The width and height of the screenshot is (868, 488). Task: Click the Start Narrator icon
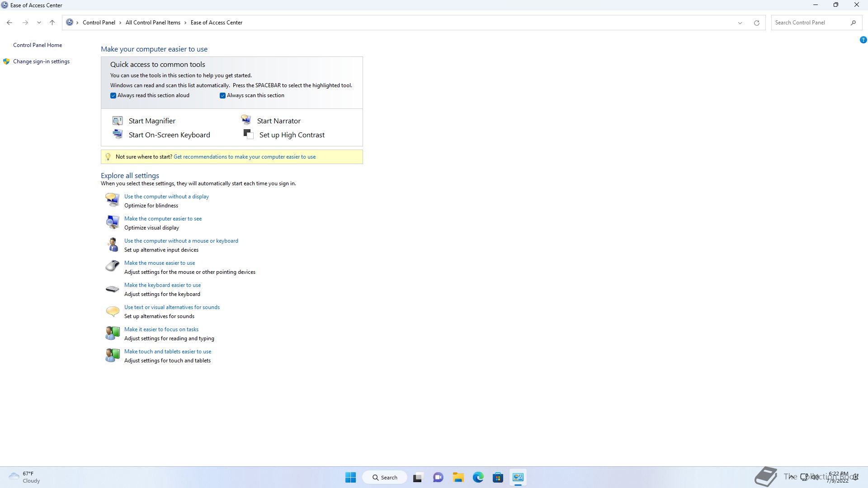(246, 120)
